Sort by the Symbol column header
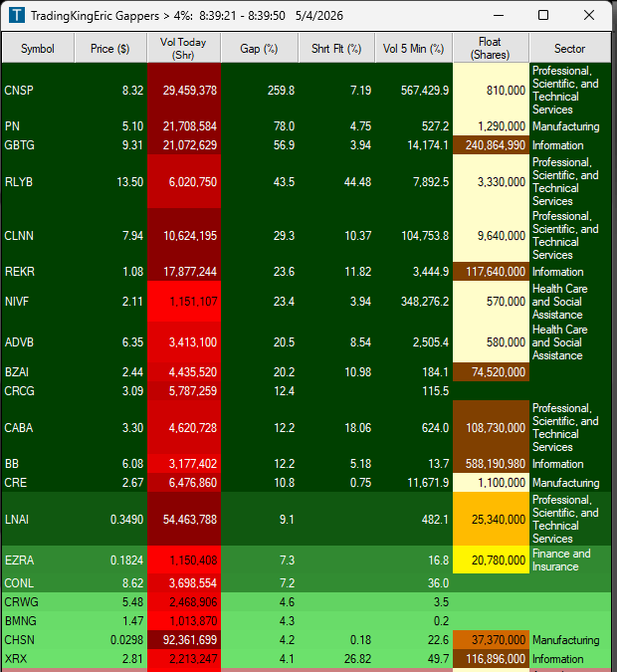617x672 pixels. pos(38,49)
